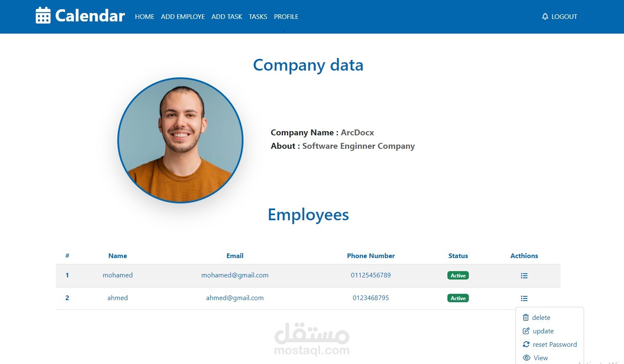Click the Email column header
The height and width of the screenshot is (364, 624).
[235, 256]
